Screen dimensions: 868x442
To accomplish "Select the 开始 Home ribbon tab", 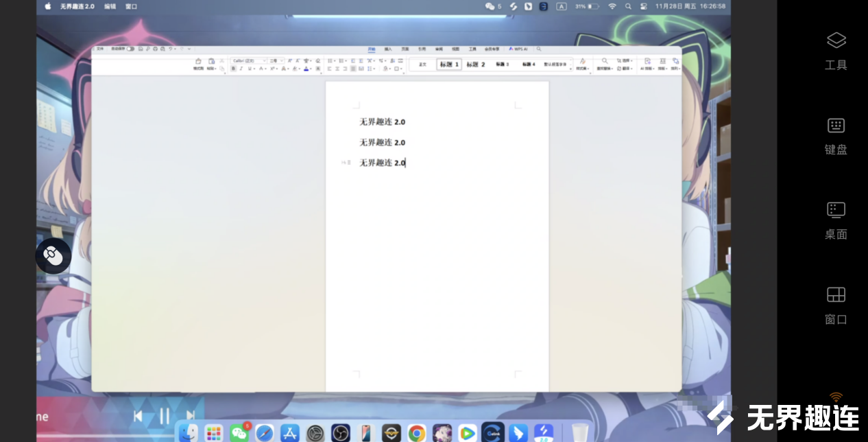I will [x=372, y=49].
